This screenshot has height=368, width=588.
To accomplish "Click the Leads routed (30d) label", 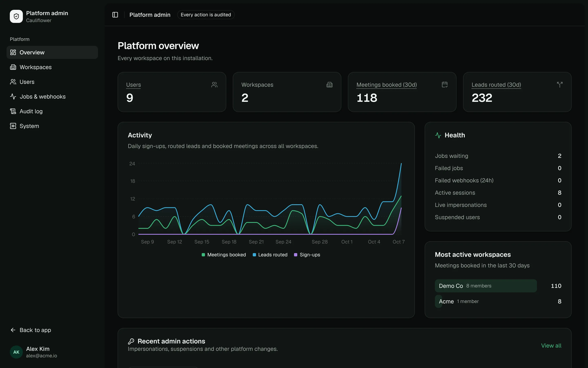I will (x=496, y=85).
